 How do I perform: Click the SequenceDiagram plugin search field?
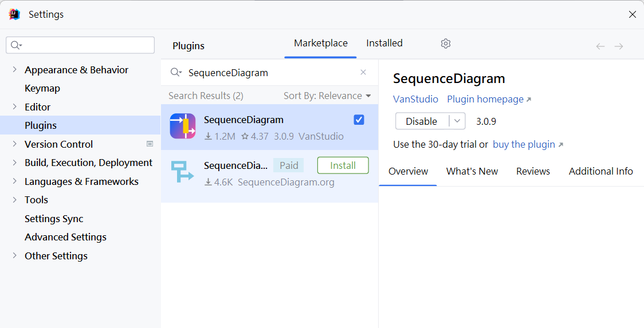pos(269,73)
